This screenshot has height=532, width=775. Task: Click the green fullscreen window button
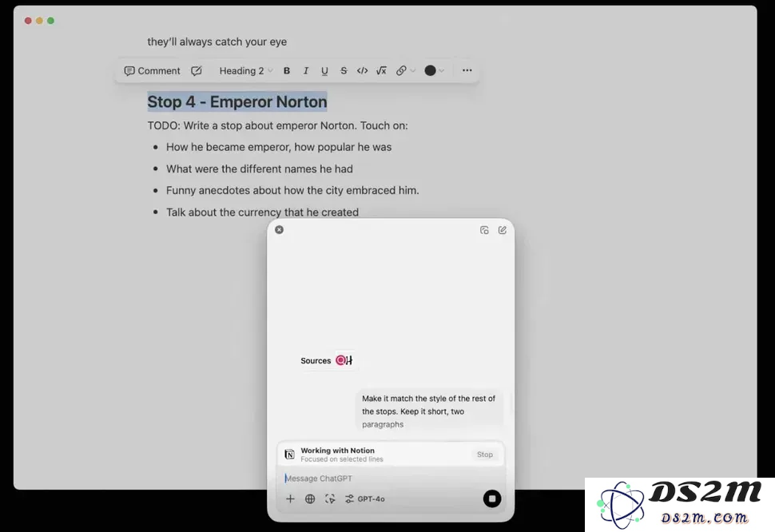tap(50, 20)
